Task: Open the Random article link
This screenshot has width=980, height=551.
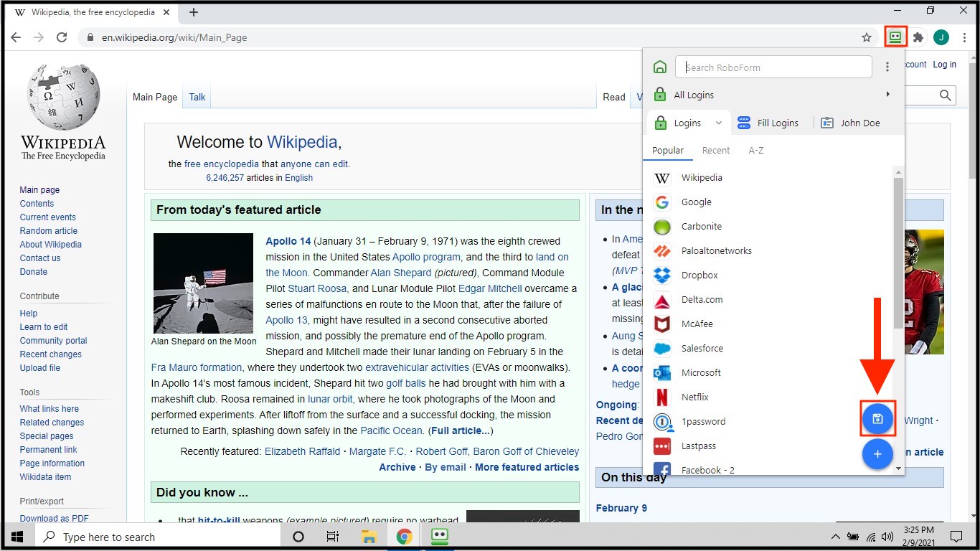Action: point(48,231)
